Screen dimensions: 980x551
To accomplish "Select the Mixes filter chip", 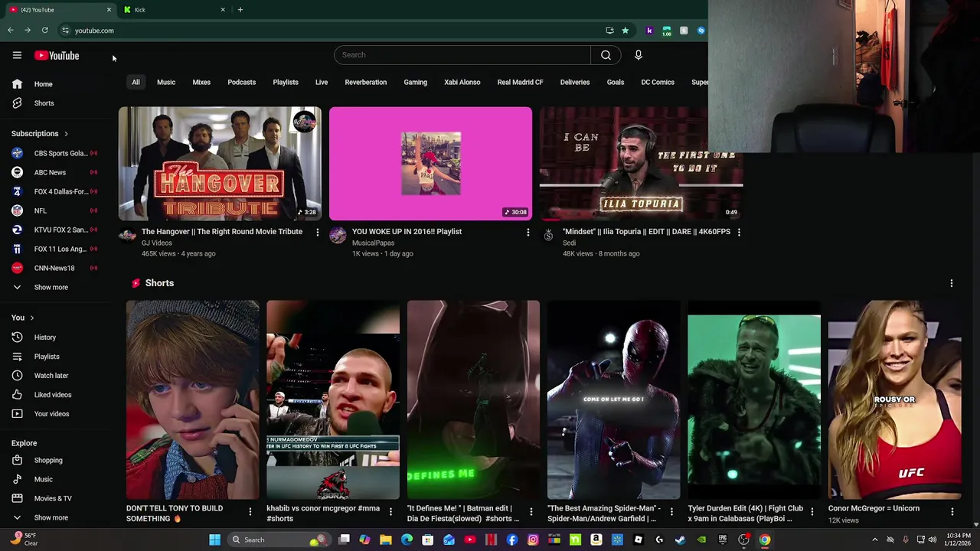I will click(201, 83).
